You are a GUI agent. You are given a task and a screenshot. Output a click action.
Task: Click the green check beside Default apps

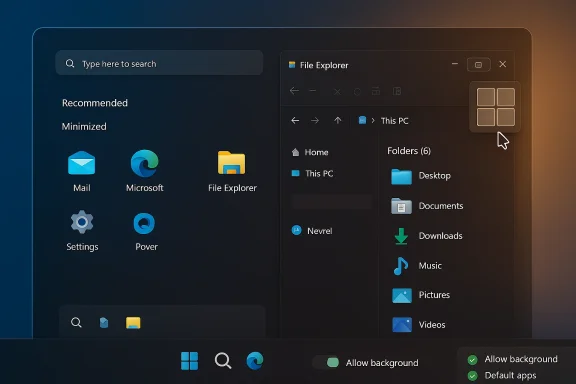click(x=472, y=376)
